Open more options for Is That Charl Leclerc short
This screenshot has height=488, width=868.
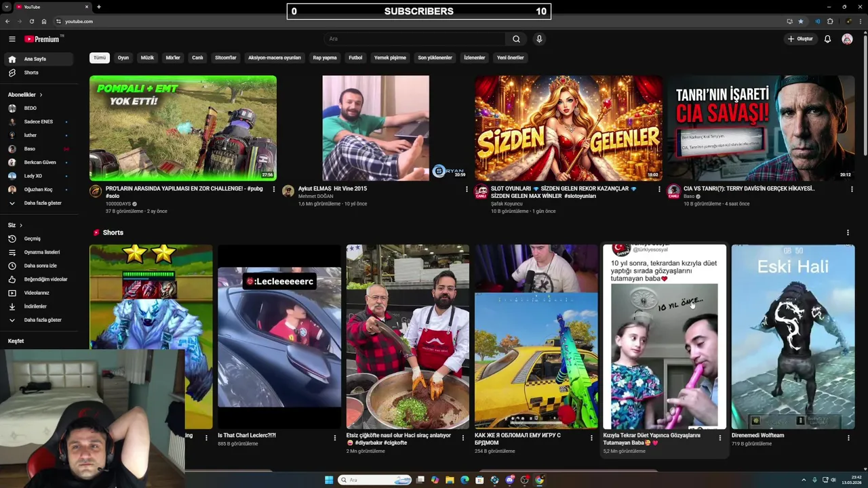(334, 438)
